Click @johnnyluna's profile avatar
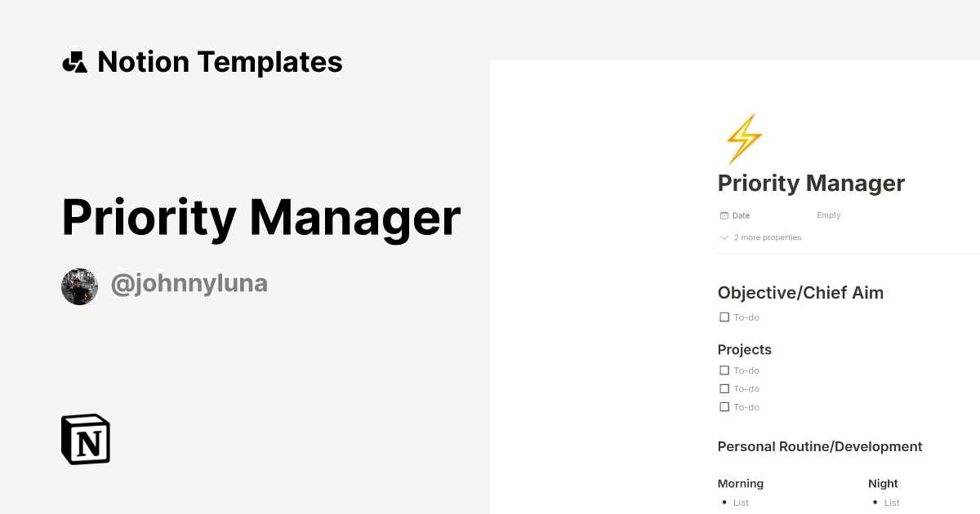Screen dimensions: 980x514 coord(79,286)
